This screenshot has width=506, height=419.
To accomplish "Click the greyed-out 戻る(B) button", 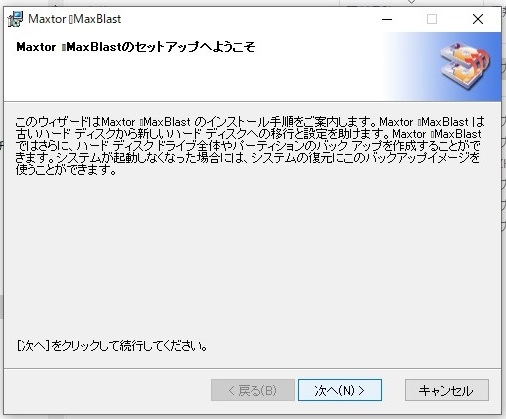I will tap(253, 390).
